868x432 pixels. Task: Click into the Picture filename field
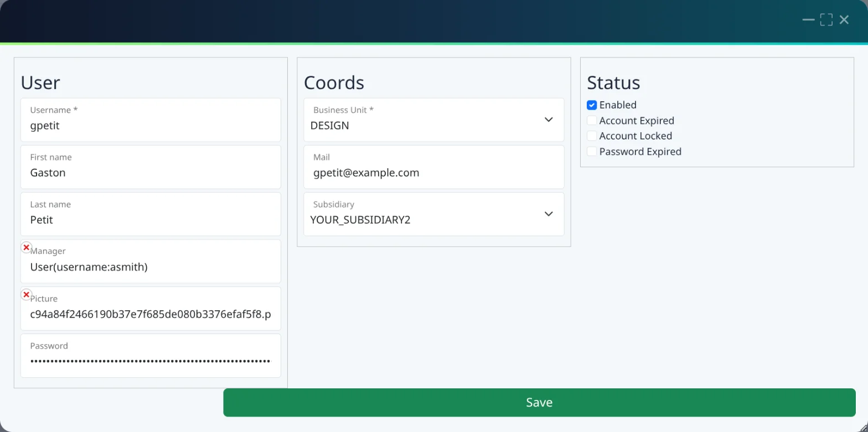tap(151, 308)
